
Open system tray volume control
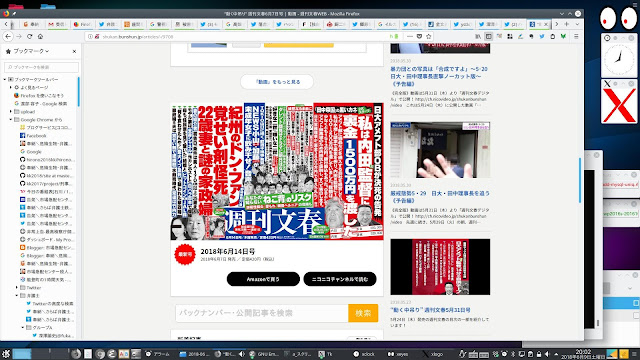[x=547, y=354]
